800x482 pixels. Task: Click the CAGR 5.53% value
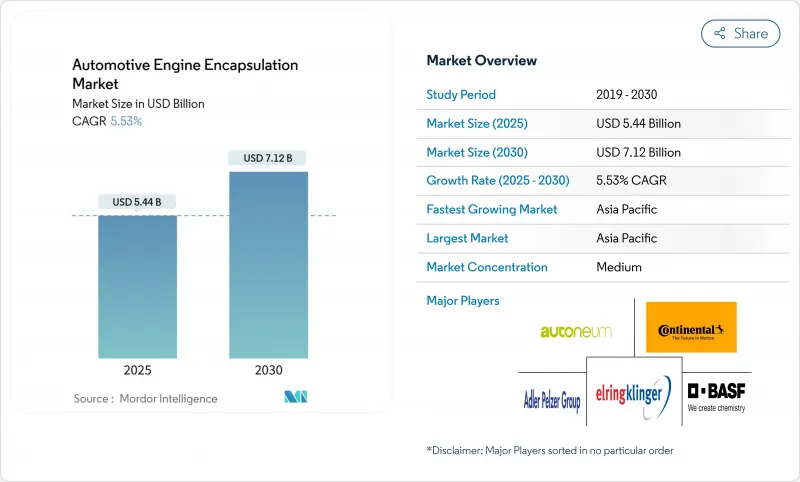(x=125, y=121)
